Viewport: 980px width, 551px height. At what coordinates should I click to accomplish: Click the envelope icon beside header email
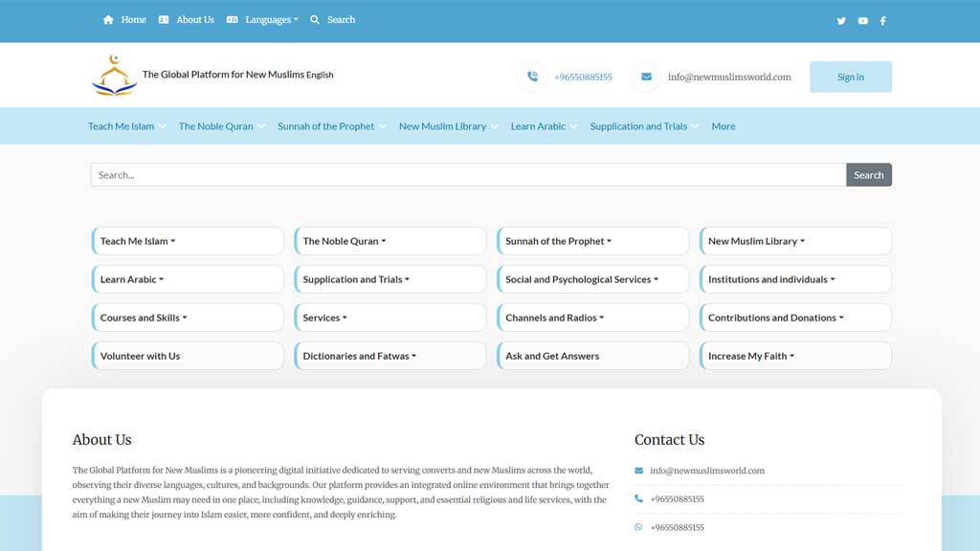pos(646,77)
